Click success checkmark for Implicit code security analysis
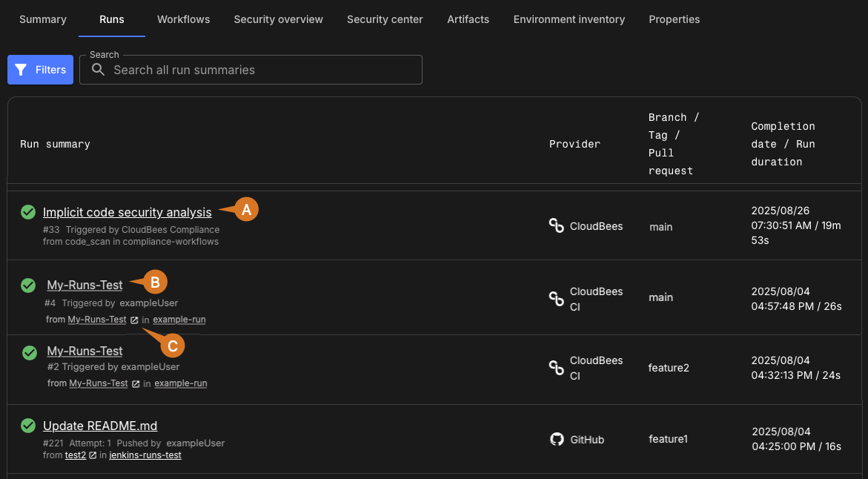The width and height of the screenshot is (868, 479). (28, 213)
